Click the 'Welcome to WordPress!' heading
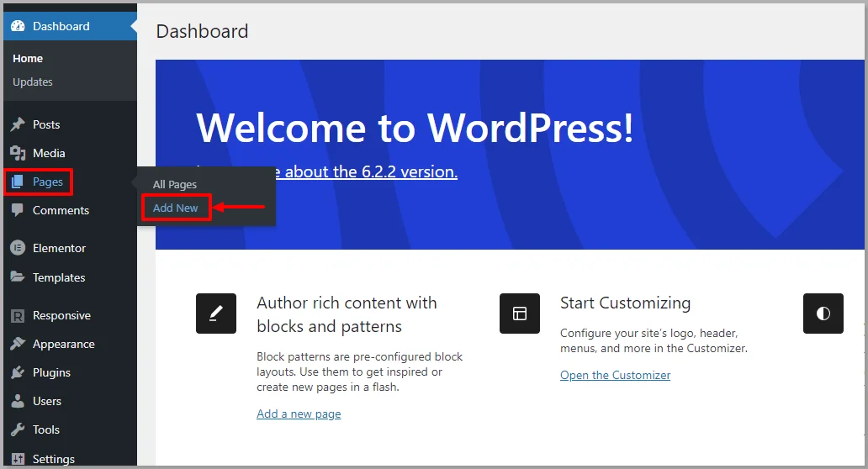The width and height of the screenshot is (868, 469). pos(415,128)
